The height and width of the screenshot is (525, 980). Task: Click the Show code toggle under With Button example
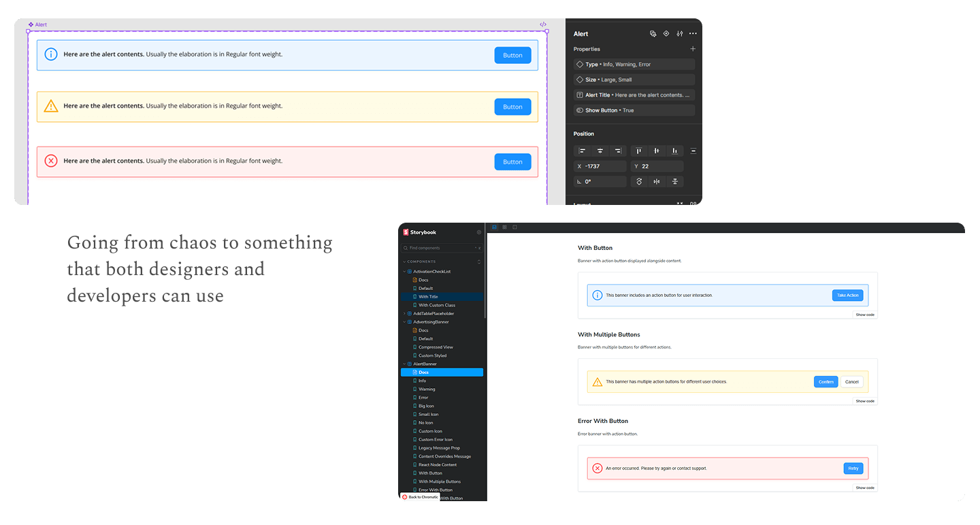pos(864,314)
